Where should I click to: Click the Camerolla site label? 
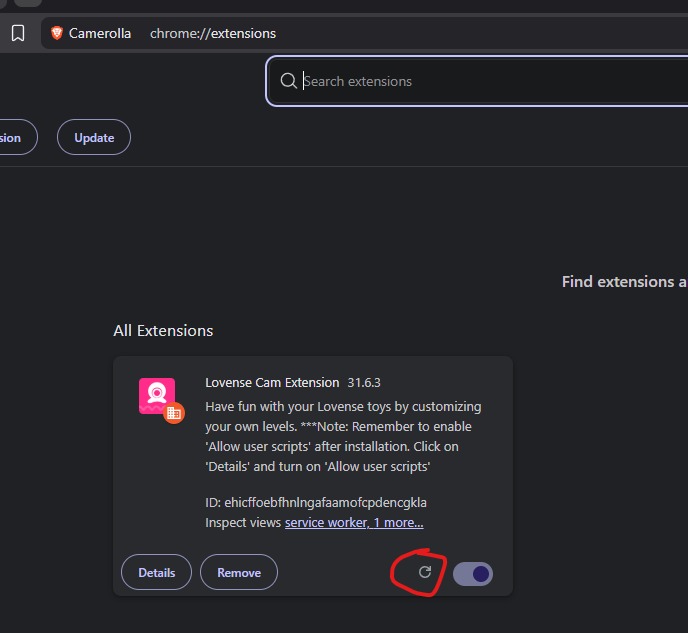tap(100, 33)
